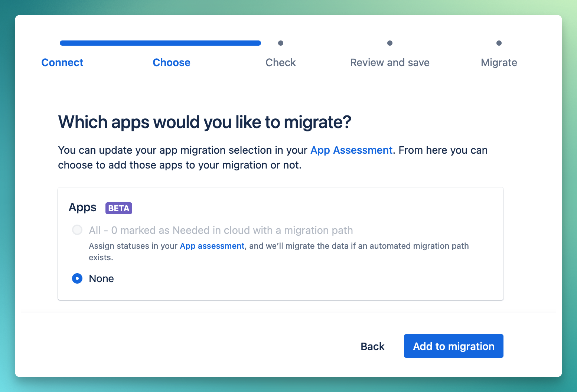The height and width of the screenshot is (392, 577).
Task: Open the App assessment link inside the Apps card
Action: [212, 246]
